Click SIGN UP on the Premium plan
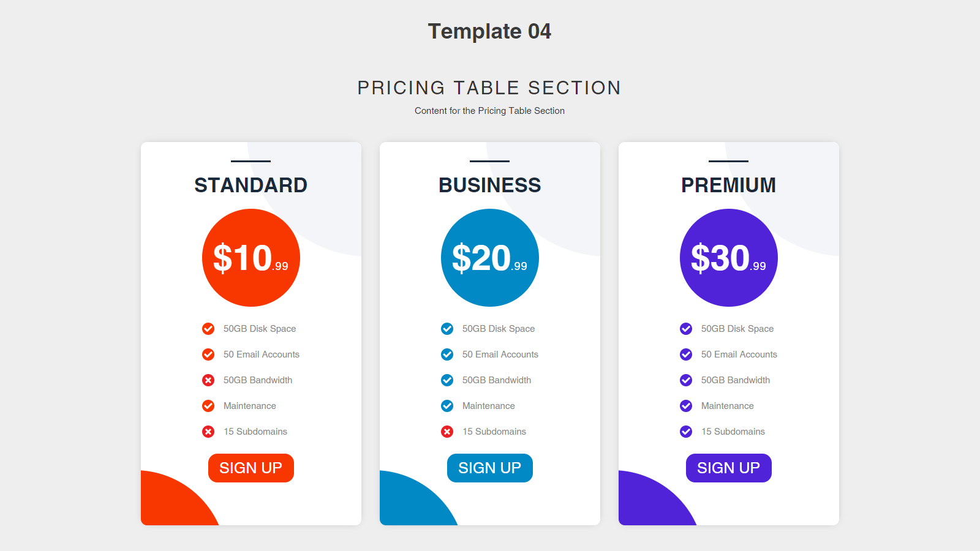The height and width of the screenshot is (551, 980). click(x=729, y=468)
